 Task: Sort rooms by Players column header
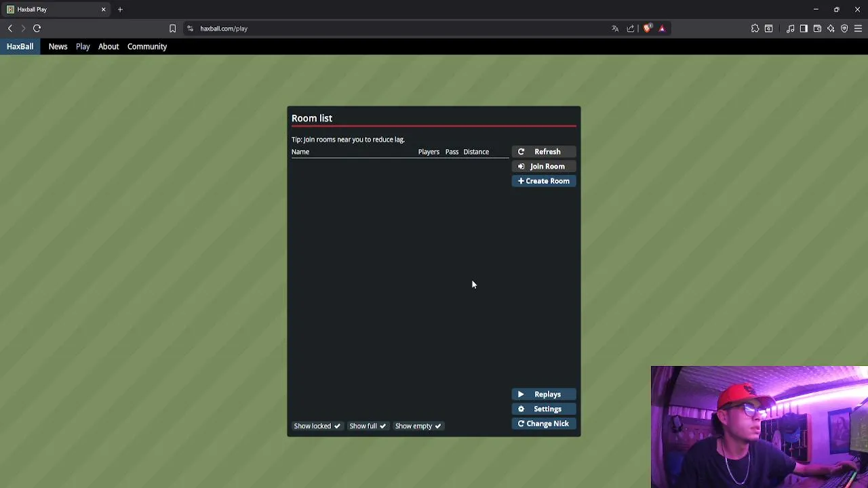pos(429,152)
